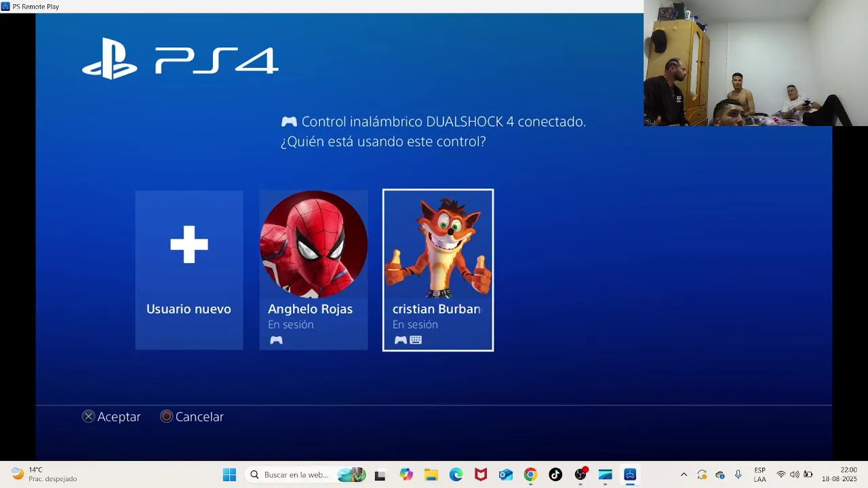Select cristian Burban Crash Bandicoot avatar
This screenshot has width=868, height=488.
(438, 244)
